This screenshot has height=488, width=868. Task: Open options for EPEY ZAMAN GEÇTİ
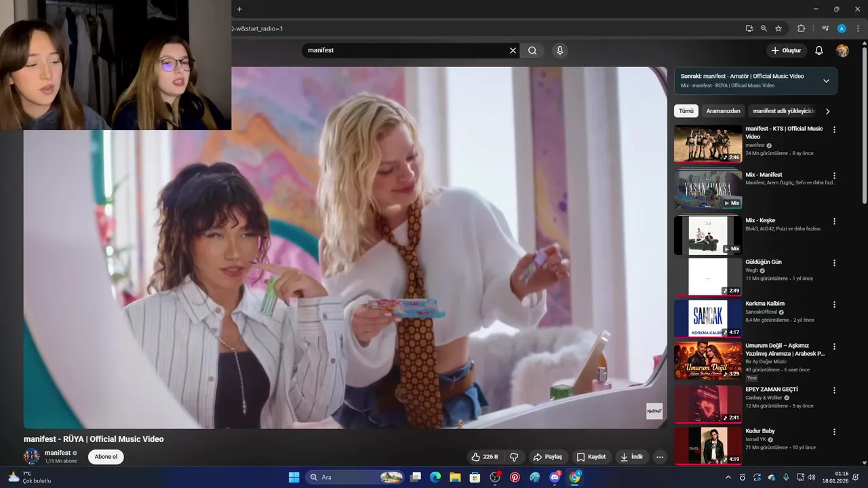pyautogui.click(x=834, y=390)
